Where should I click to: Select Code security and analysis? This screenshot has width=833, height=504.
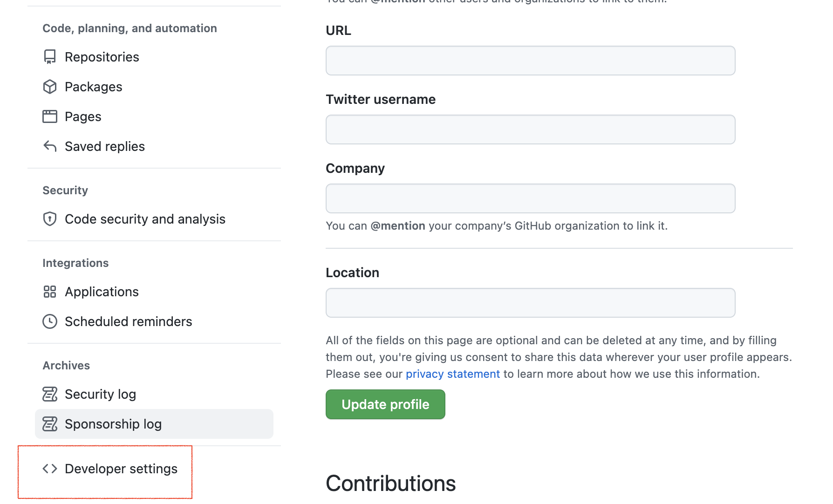tap(145, 219)
